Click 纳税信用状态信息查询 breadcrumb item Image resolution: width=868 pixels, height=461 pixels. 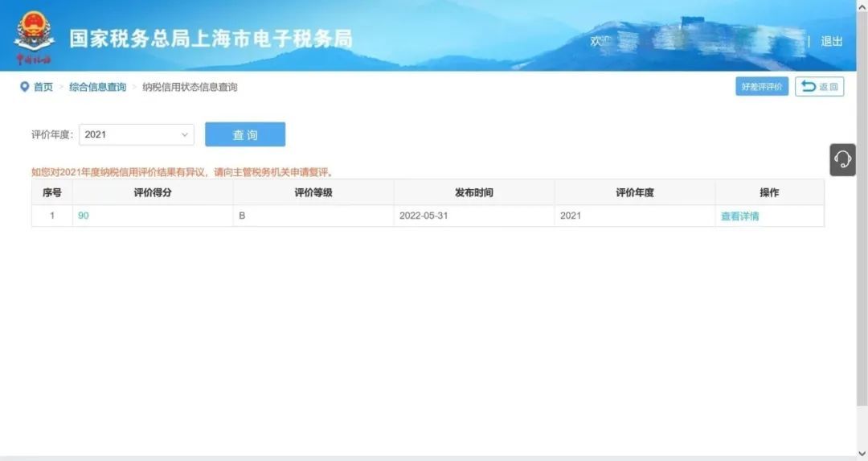190,87
